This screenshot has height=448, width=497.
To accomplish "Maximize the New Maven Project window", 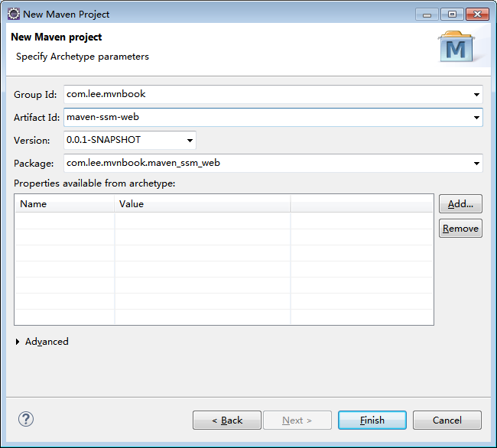I will pos(453,15).
